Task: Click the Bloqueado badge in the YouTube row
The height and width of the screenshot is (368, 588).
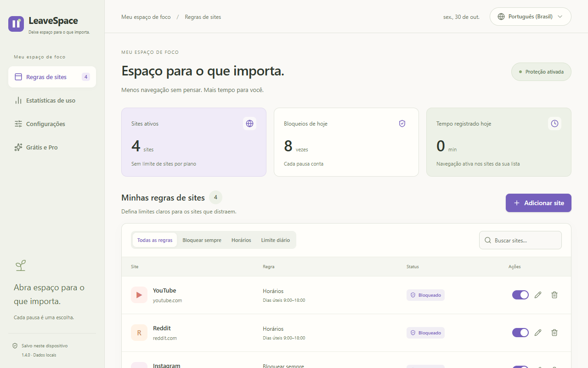Action: [425, 295]
